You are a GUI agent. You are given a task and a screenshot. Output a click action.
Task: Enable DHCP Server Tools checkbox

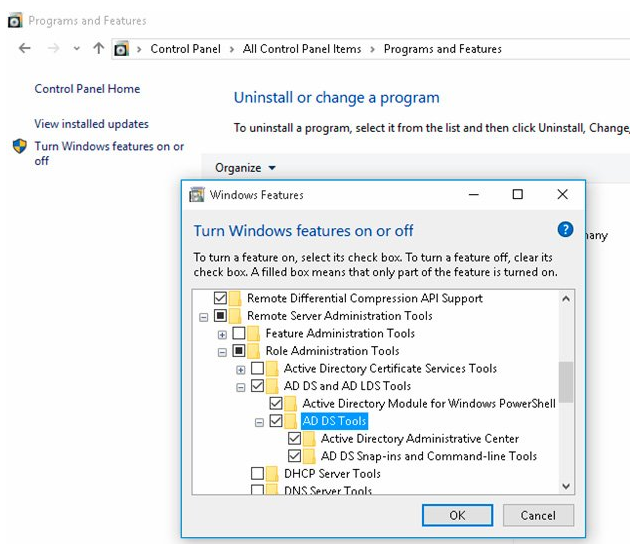pos(257,473)
